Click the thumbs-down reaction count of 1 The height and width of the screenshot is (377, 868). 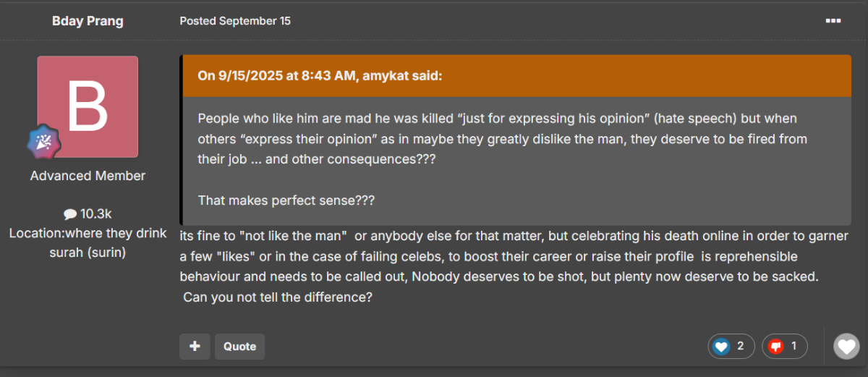(x=793, y=347)
